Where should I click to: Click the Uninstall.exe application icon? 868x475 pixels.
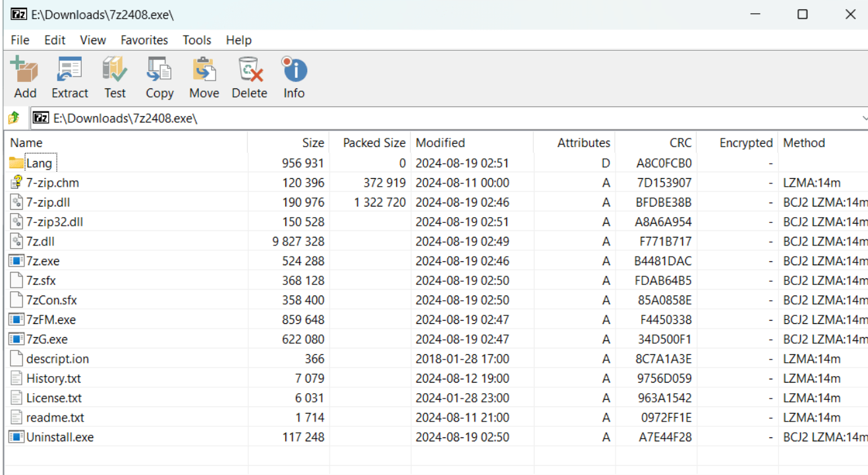click(17, 437)
